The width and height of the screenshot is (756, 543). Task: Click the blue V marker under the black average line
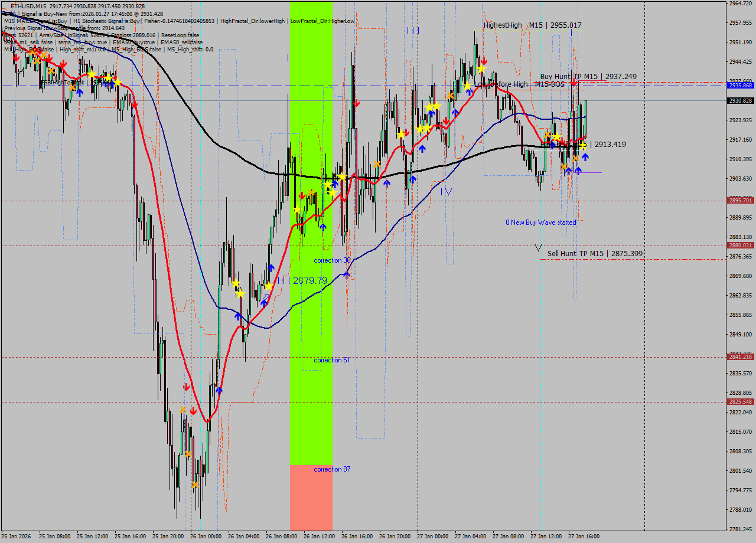coord(448,191)
